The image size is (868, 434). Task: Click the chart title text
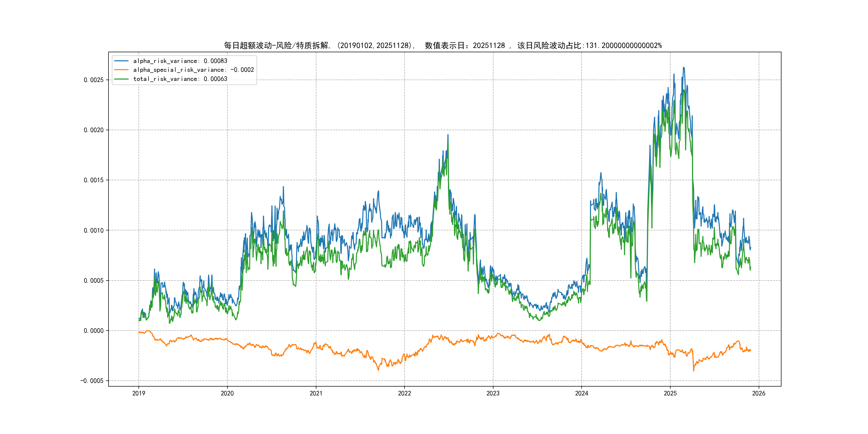pos(443,46)
